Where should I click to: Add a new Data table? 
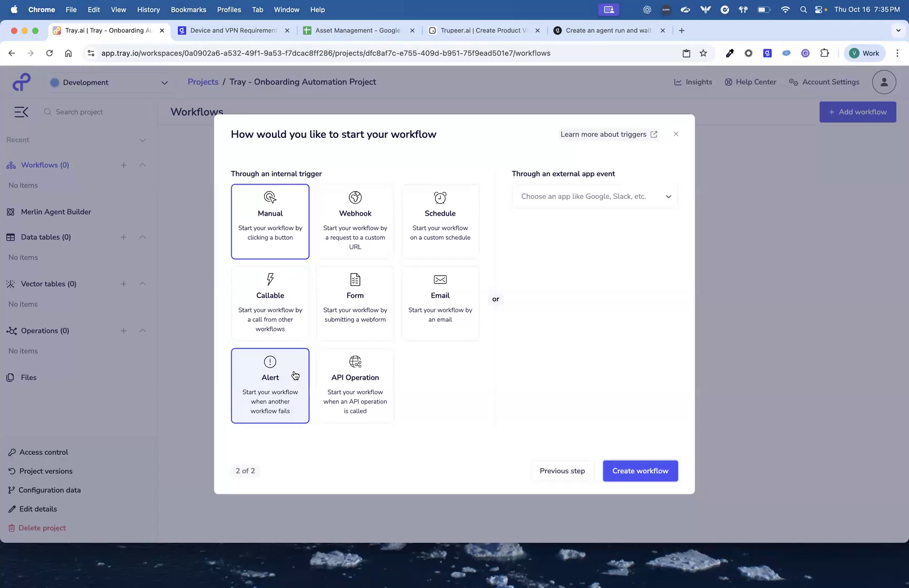pos(124,237)
